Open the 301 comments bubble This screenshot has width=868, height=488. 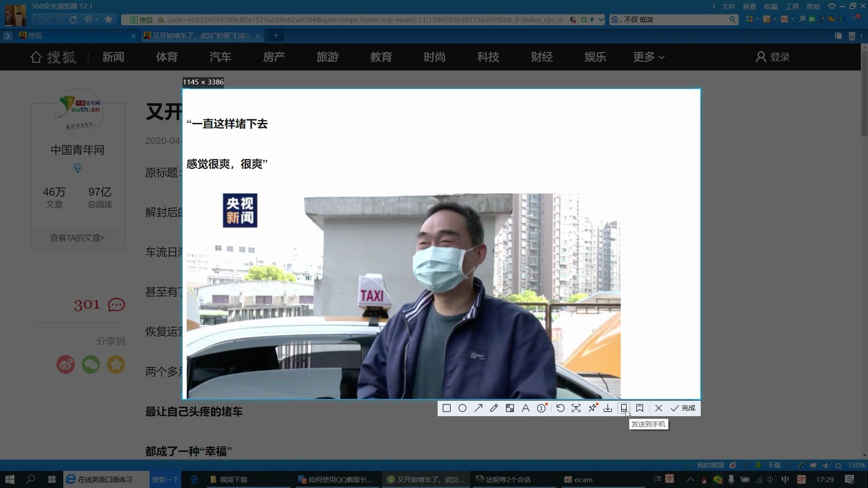[x=116, y=305]
